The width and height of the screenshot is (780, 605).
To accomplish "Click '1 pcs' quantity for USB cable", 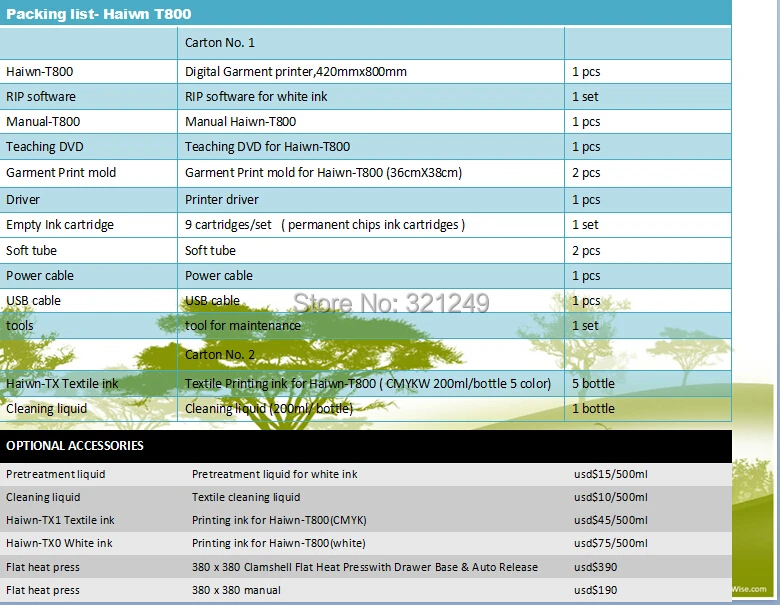I will tap(586, 301).
